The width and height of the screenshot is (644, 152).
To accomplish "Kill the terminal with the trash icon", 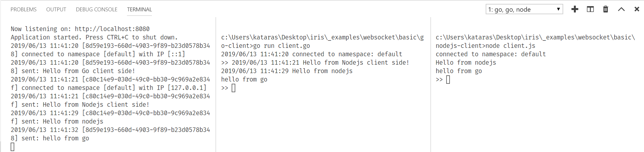I will click(x=606, y=9).
